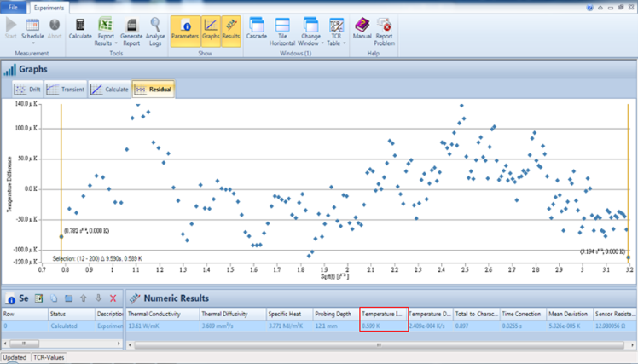Click the Numeric Results panel icon
This screenshot has height=364, width=638.
point(135,298)
